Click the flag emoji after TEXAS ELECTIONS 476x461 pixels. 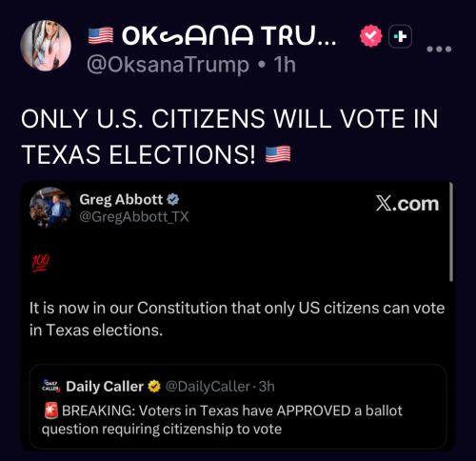[278, 154]
